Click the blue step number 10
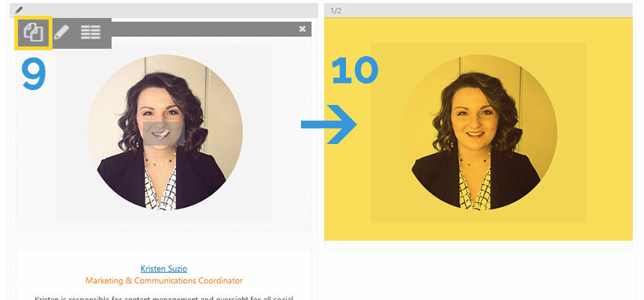This screenshot has width=644, height=300. (354, 70)
